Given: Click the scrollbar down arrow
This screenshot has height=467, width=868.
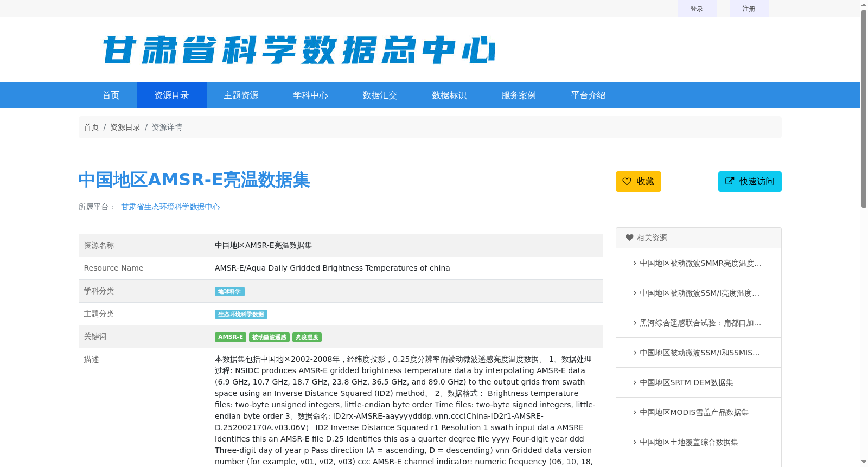Looking at the screenshot, I should pos(864,462).
